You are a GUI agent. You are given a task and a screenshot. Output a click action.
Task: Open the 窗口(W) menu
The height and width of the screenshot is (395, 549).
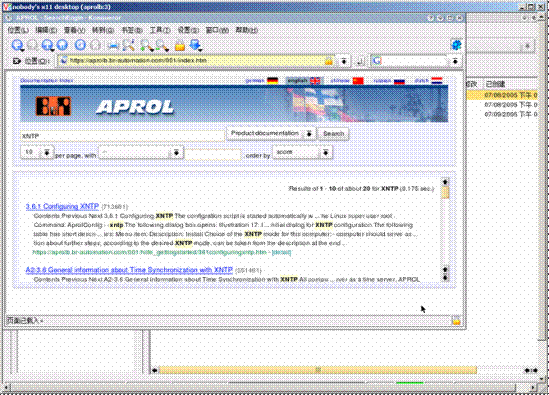[217, 30]
